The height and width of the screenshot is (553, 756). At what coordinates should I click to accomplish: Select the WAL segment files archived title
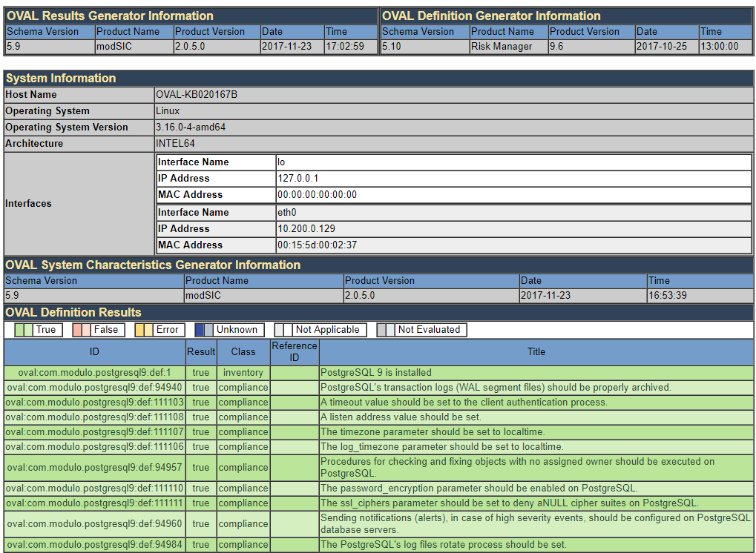click(x=496, y=388)
